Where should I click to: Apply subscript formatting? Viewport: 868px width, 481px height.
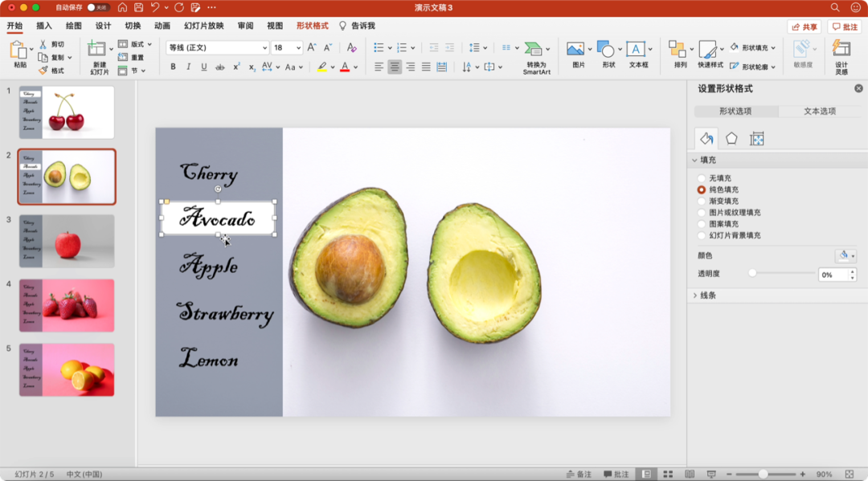252,67
